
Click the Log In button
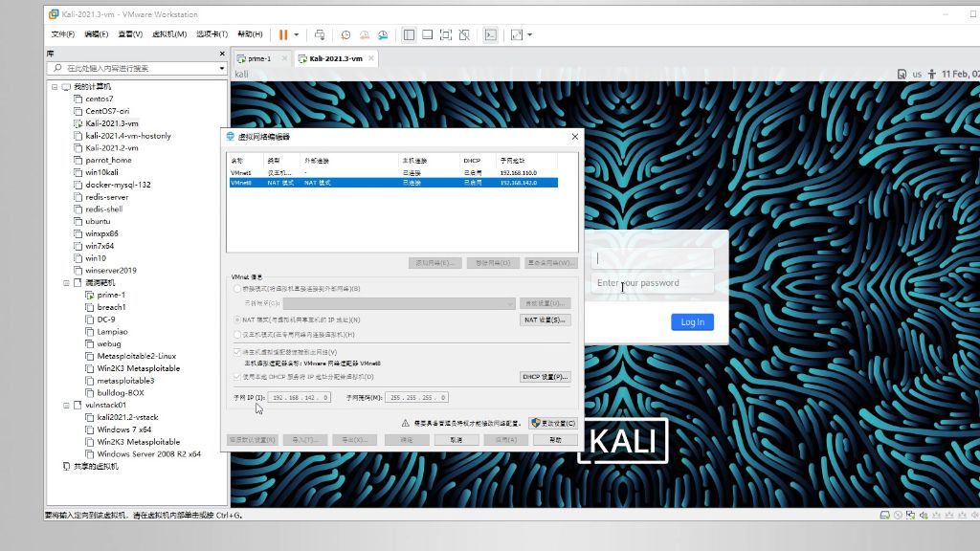693,321
